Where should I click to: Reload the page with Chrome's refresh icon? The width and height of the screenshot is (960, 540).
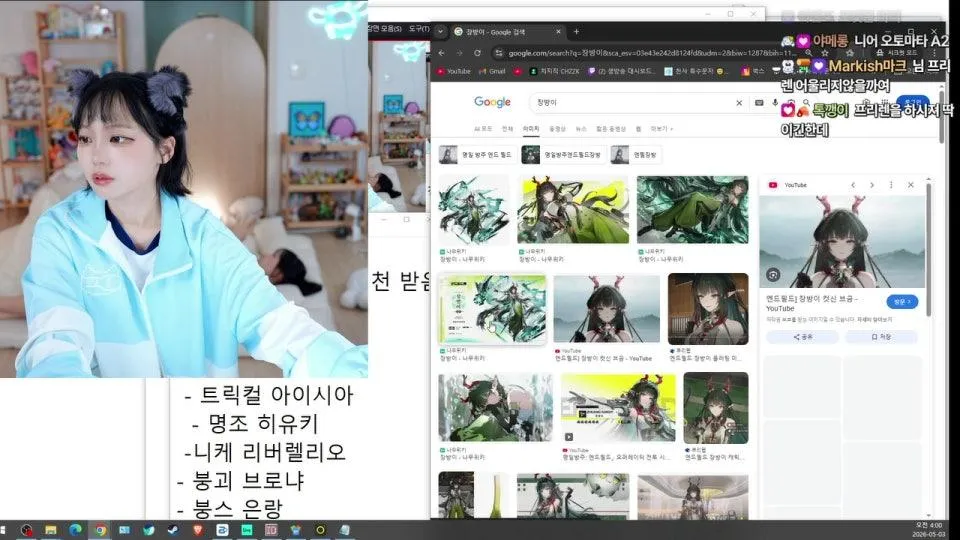tap(477, 53)
